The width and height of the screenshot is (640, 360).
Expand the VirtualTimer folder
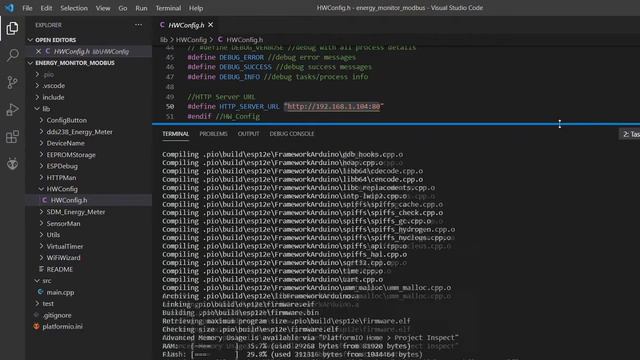pos(42,246)
